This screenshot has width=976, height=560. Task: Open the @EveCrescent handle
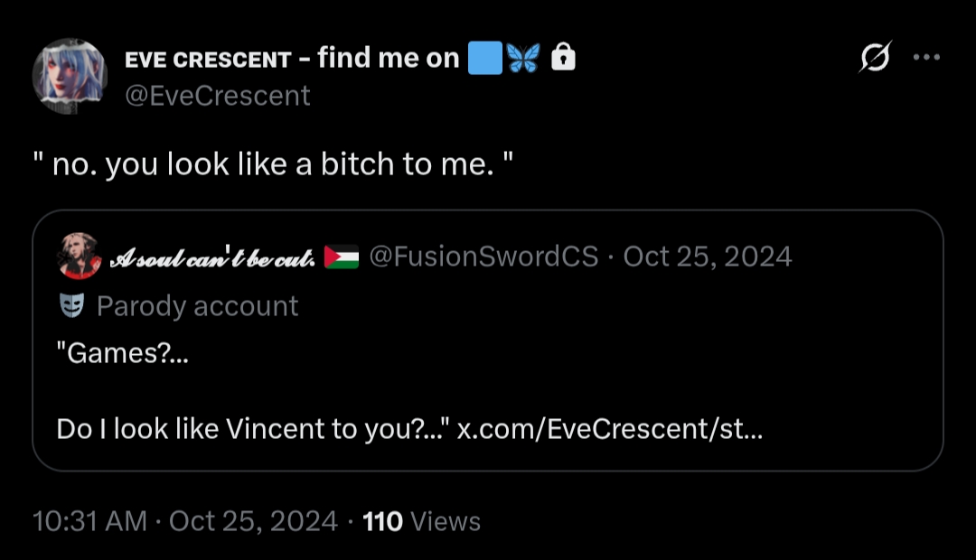(x=217, y=96)
